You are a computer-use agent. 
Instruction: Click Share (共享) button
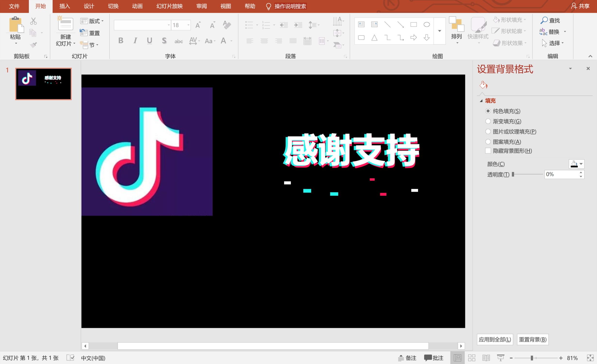[x=580, y=6]
